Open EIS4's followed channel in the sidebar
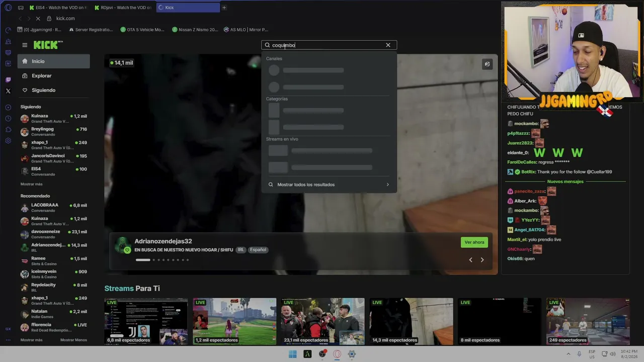Viewport: 644px width, 362px height. coord(54,171)
